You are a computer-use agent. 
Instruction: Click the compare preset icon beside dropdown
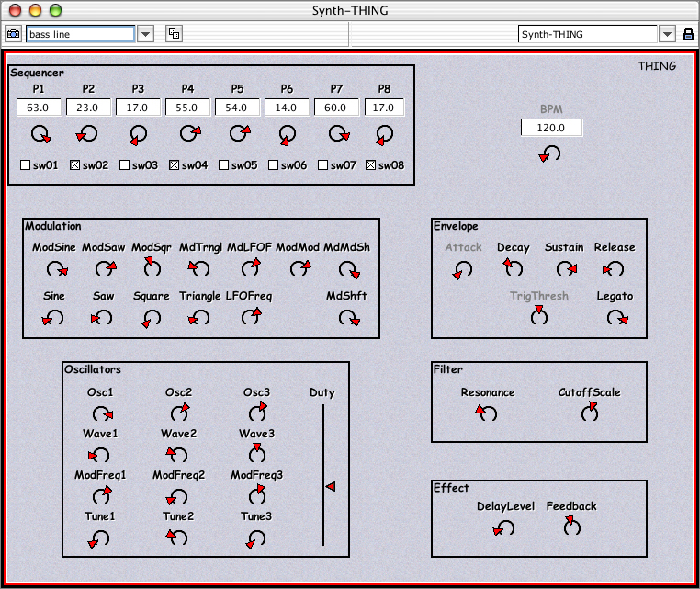pyautogui.click(x=175, y=34)
